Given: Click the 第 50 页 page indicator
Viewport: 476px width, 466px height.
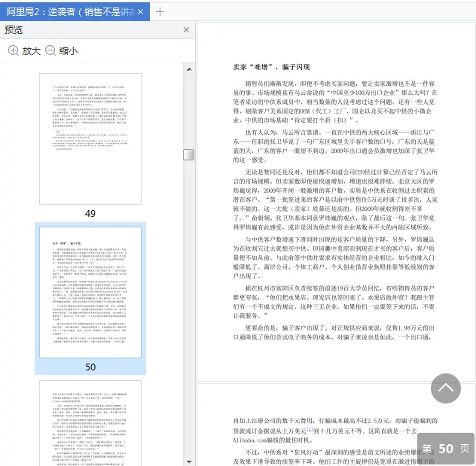Looking at the screenshot, I should coord(445,449).
